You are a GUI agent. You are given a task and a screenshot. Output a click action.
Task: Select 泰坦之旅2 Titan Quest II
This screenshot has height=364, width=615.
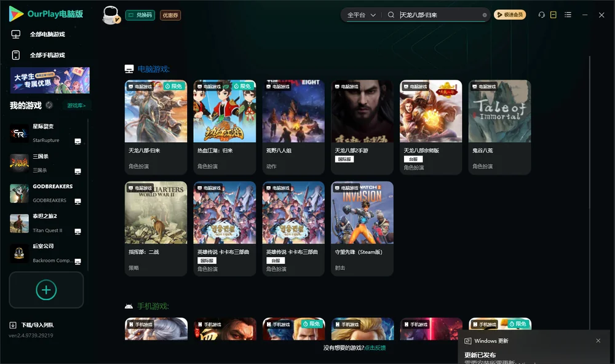point(46,223)
